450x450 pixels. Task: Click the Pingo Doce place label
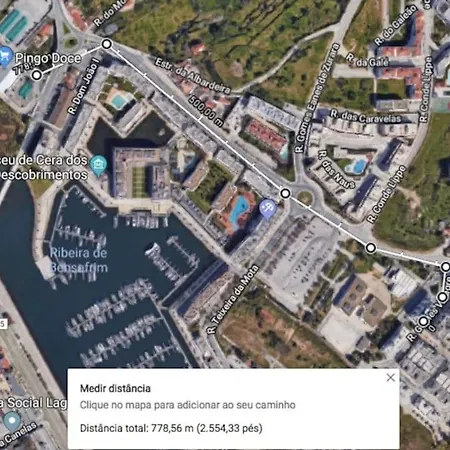(48, 58)
